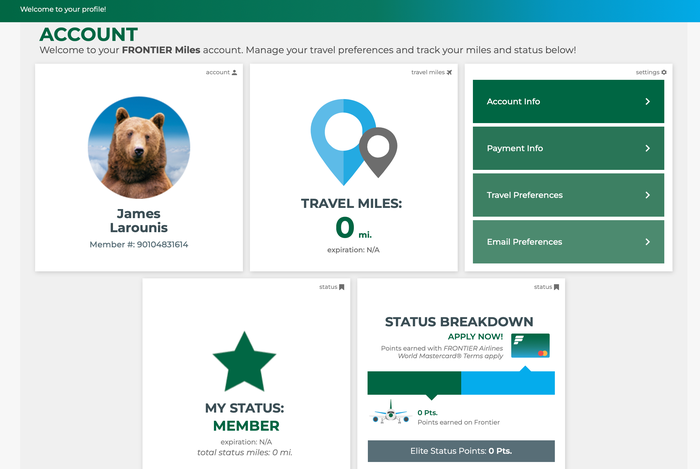This screenshot has height=469, width=700.
Task: Click the APPLY NOW! link
Action: (x=475, y=336)
